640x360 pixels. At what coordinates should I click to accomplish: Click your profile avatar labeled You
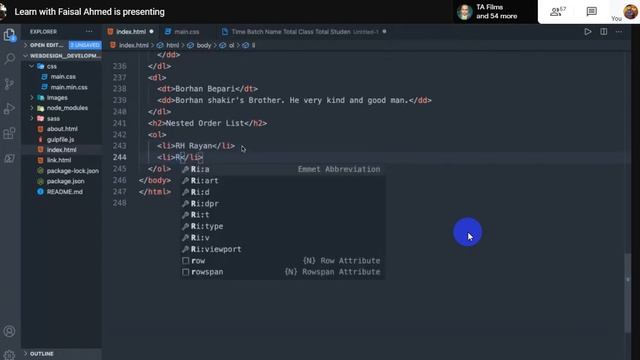pos(630,11)
